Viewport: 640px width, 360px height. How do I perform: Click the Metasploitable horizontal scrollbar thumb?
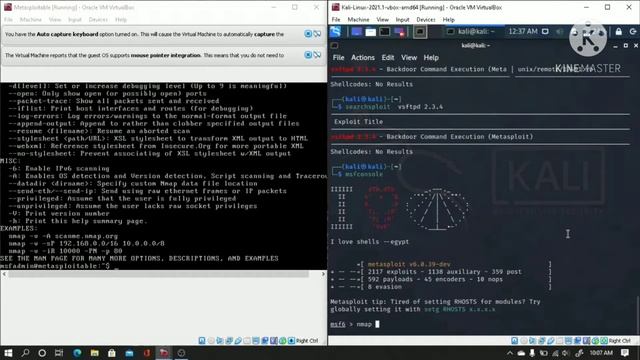click(158, 274)
